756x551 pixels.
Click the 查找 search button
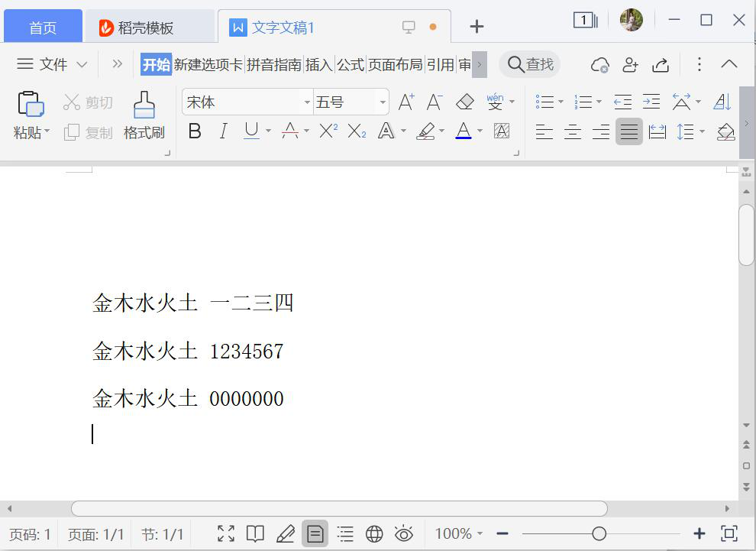coord(530,64)
